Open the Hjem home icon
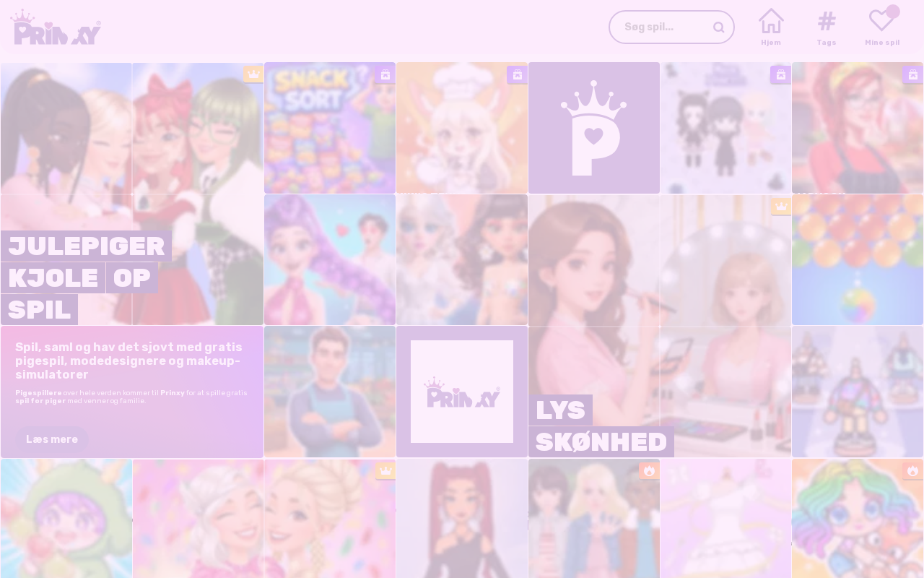924x578 pixels. click(771, 27)
